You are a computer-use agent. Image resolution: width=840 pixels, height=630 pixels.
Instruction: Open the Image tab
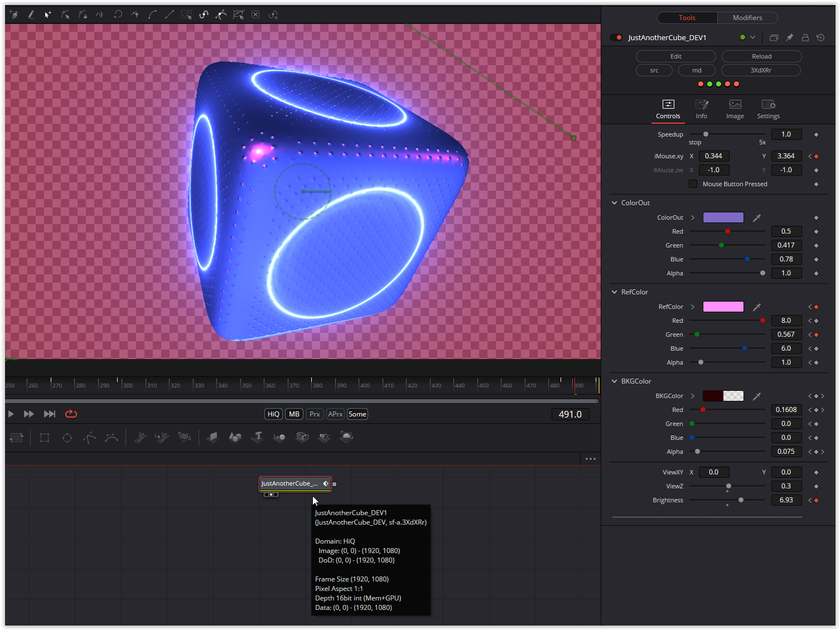pyautogui.click(x=735, y=110)
